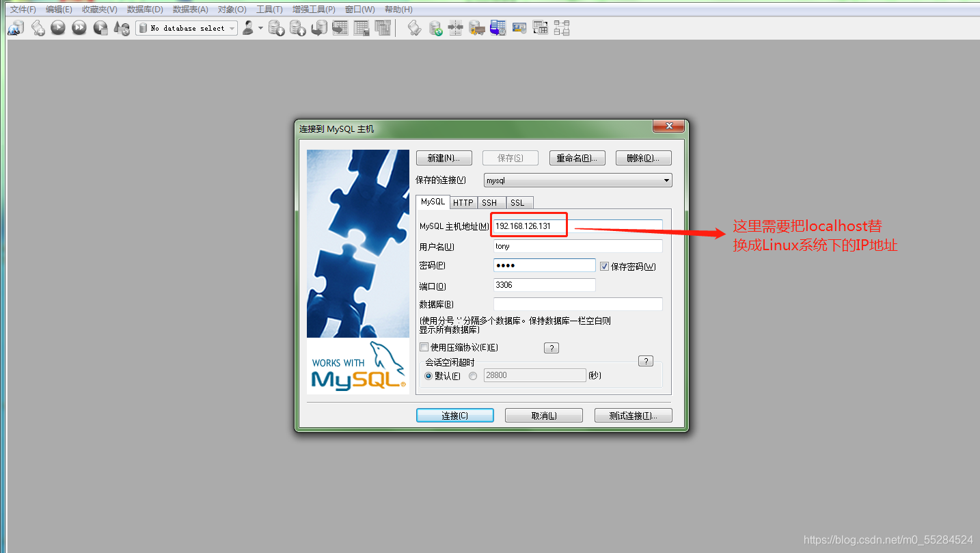
Task: Open a new query editor tab icon
Action: coord(38,28)
